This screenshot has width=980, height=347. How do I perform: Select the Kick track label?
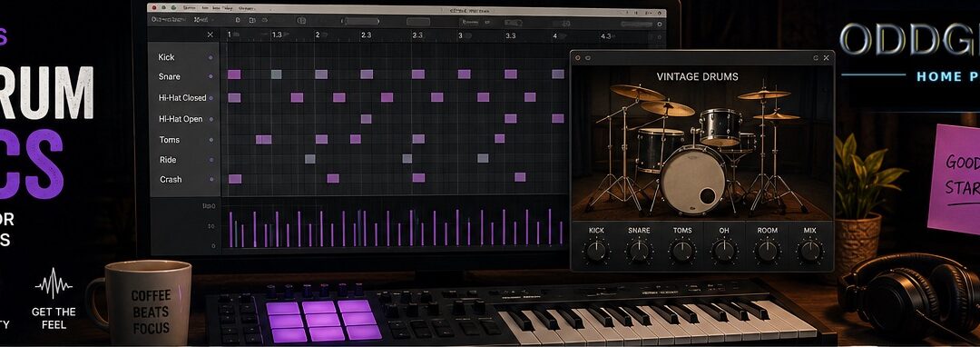click(x=166, y=57)
